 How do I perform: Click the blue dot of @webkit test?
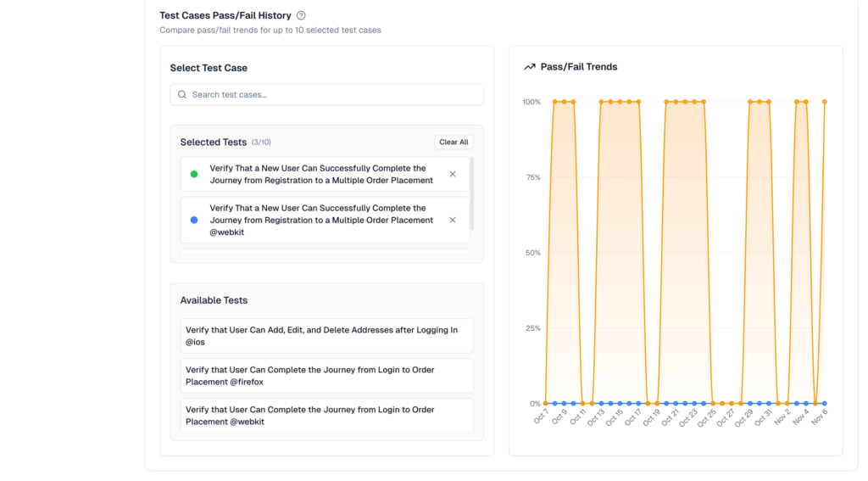tap(194, 220)
